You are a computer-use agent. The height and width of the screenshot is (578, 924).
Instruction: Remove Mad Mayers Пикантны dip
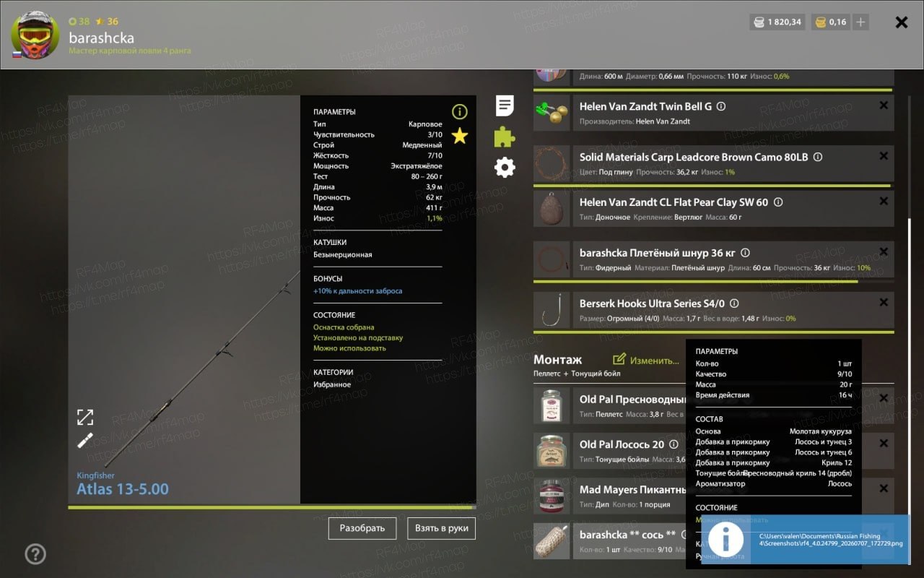[884, 488]
